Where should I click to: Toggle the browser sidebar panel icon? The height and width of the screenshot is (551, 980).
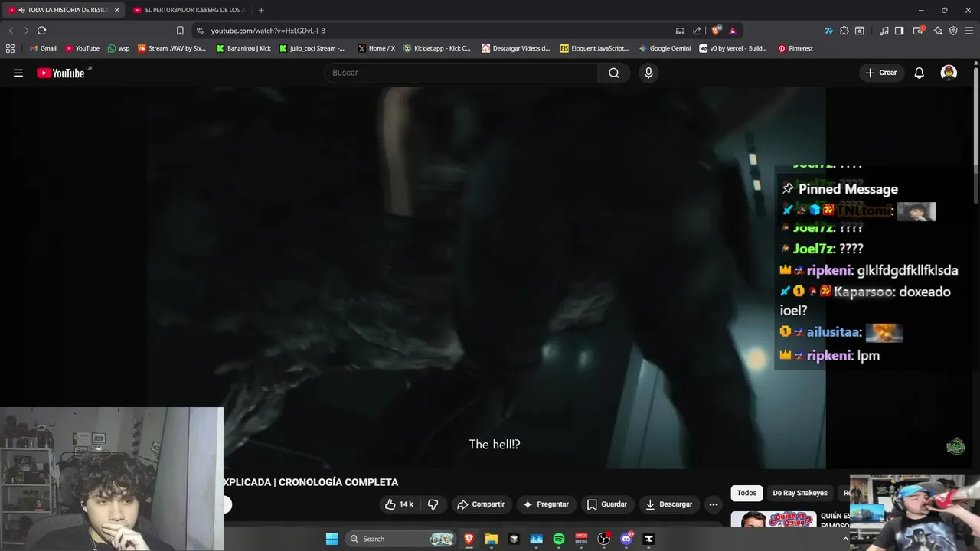click(x=899, y=31)
